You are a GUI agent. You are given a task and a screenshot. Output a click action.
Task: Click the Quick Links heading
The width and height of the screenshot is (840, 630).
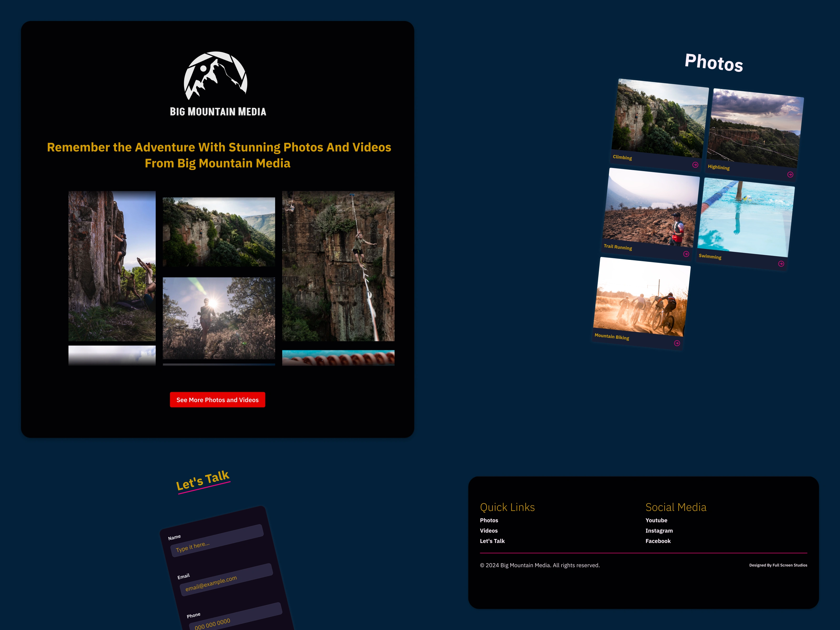point(507,507)
